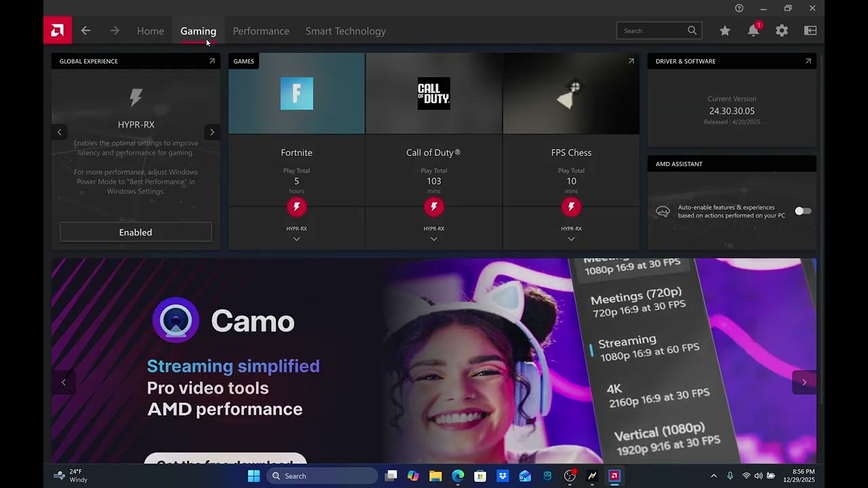
Task: Open notifications bell icon
Action: [x=753, y=30]
